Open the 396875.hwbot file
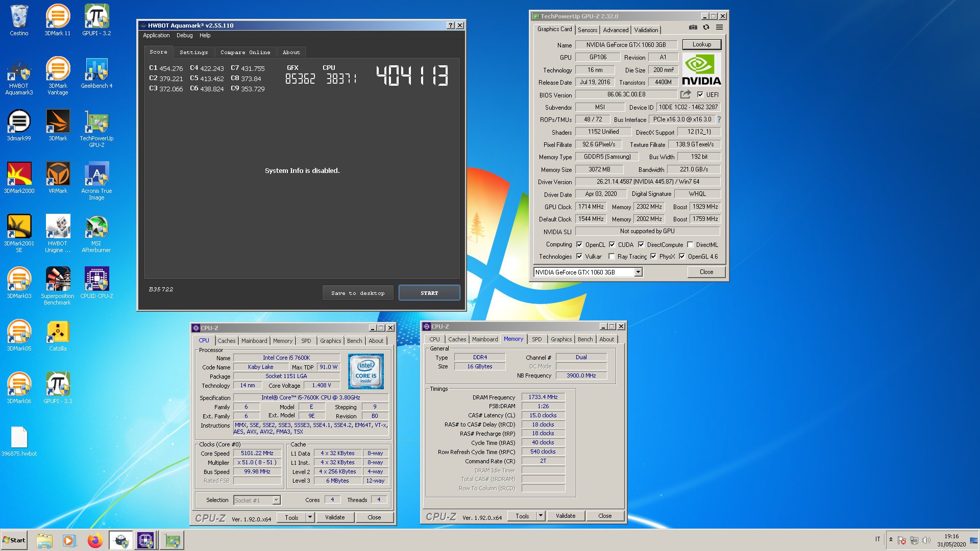The height and width of the screenshot is (551, 980). click(x=19, y=442)
